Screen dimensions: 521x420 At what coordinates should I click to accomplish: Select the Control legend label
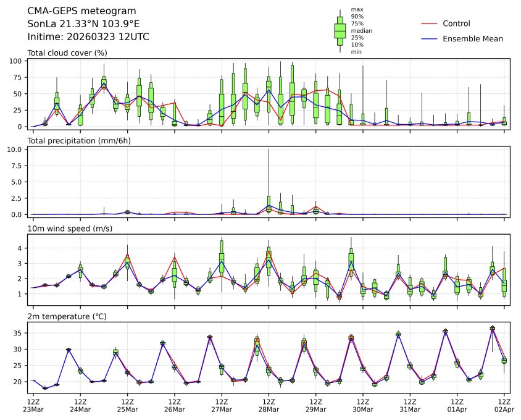click(x=456, y=23)
